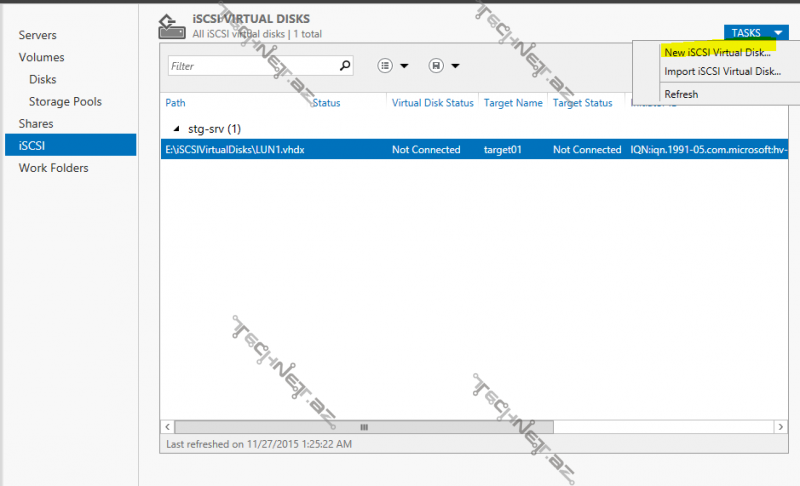
Task: Choose Import iSCSI Virtual Disk... from menu
Action: (x=722, y=72)
